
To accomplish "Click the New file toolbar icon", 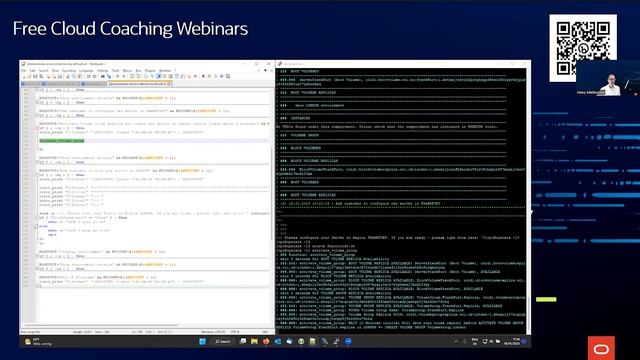I will [23, 76].
